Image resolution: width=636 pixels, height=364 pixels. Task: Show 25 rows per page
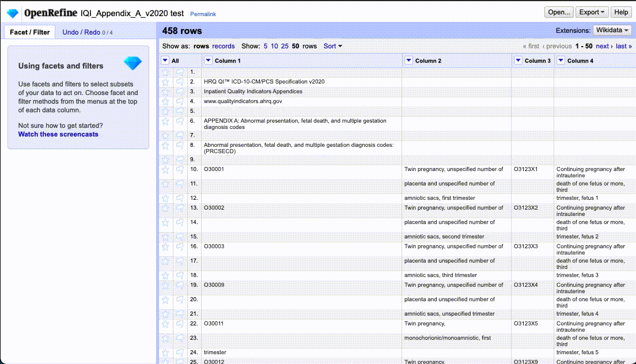(x=285, y=46)
